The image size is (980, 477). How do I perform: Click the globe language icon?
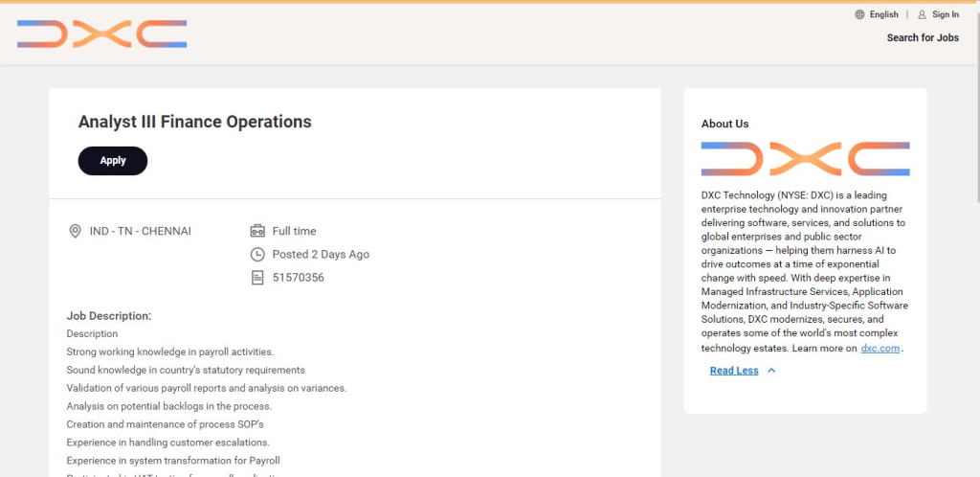tap(860, 14)
